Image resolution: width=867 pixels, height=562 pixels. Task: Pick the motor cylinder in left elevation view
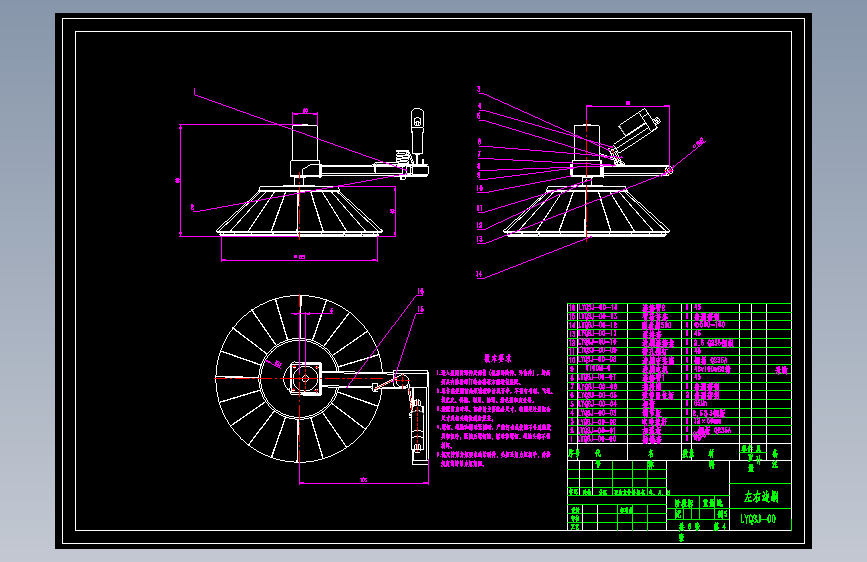pos(305,143)
